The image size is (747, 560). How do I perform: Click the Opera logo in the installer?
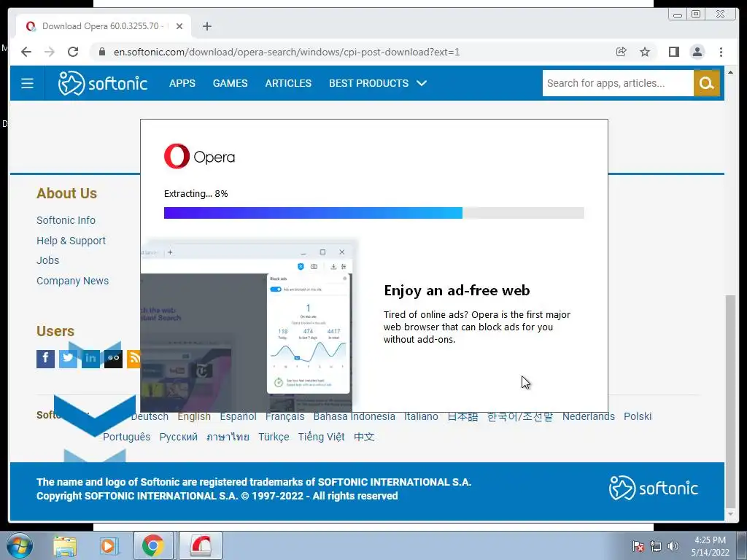click(200, 156)
